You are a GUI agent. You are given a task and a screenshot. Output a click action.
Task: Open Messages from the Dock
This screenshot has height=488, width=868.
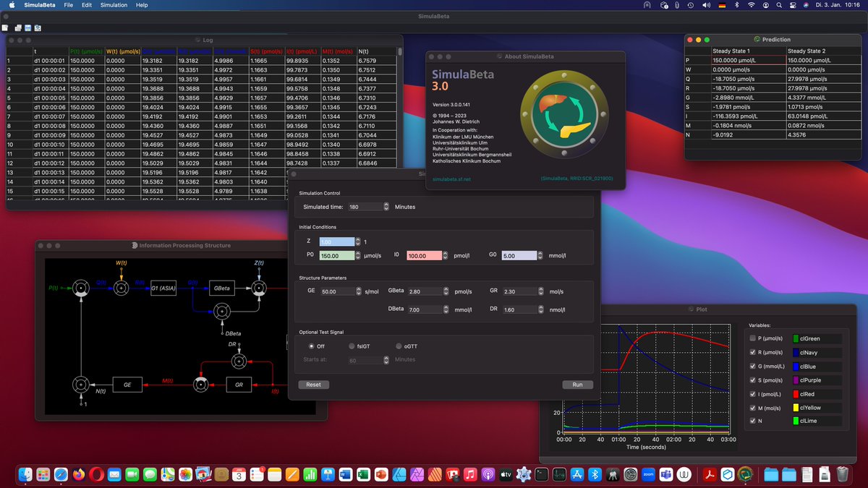(x=150, y=474)
